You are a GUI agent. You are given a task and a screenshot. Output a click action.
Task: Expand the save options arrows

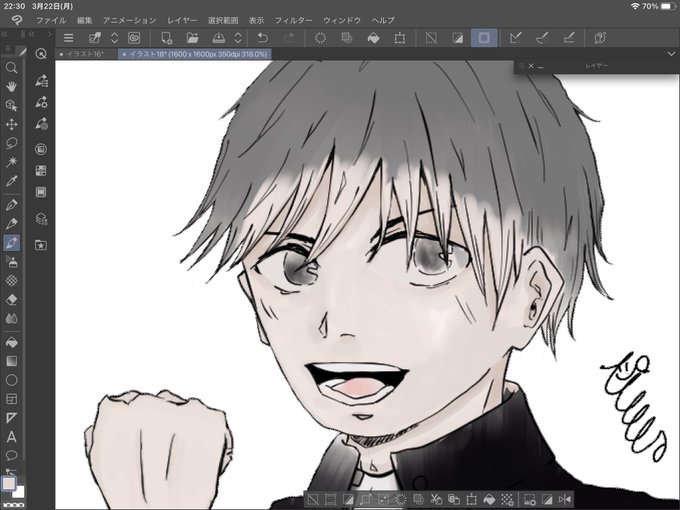(238, 38)
